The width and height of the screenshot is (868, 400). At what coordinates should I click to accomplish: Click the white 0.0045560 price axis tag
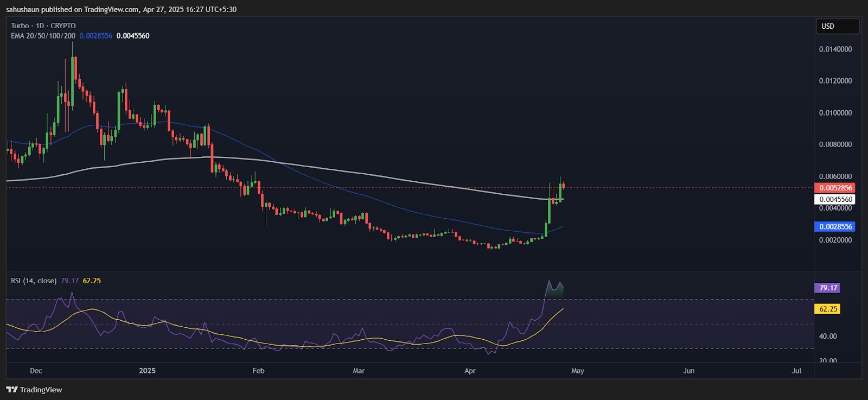pos(835,199)
